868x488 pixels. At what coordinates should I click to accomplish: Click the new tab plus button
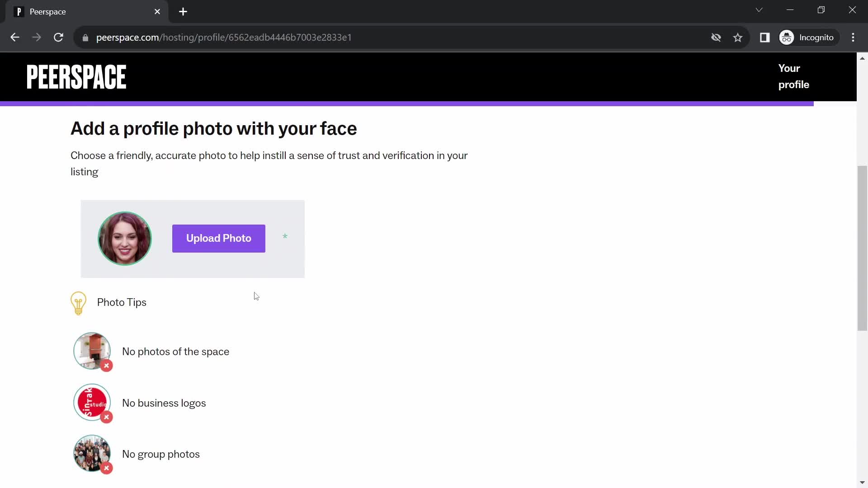[x=183, y=11]
